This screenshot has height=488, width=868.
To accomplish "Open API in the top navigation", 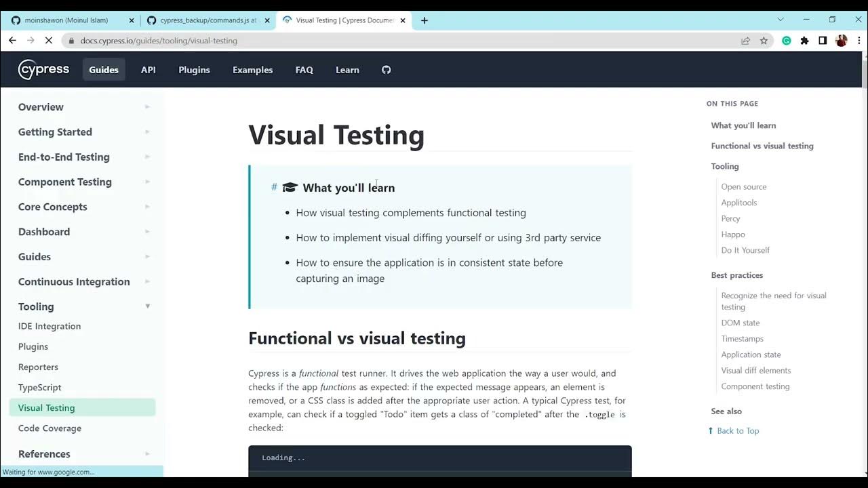I will (x=149, y=70).
